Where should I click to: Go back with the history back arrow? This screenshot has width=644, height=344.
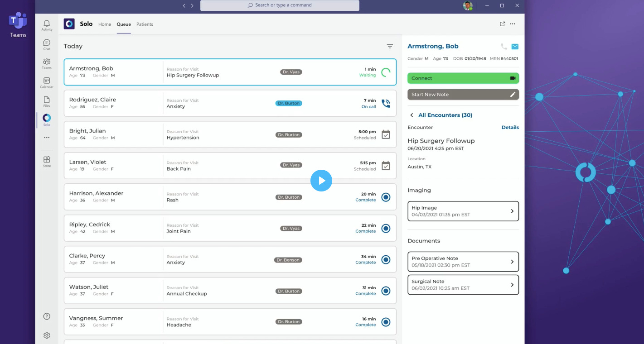[x=184, y=5]
